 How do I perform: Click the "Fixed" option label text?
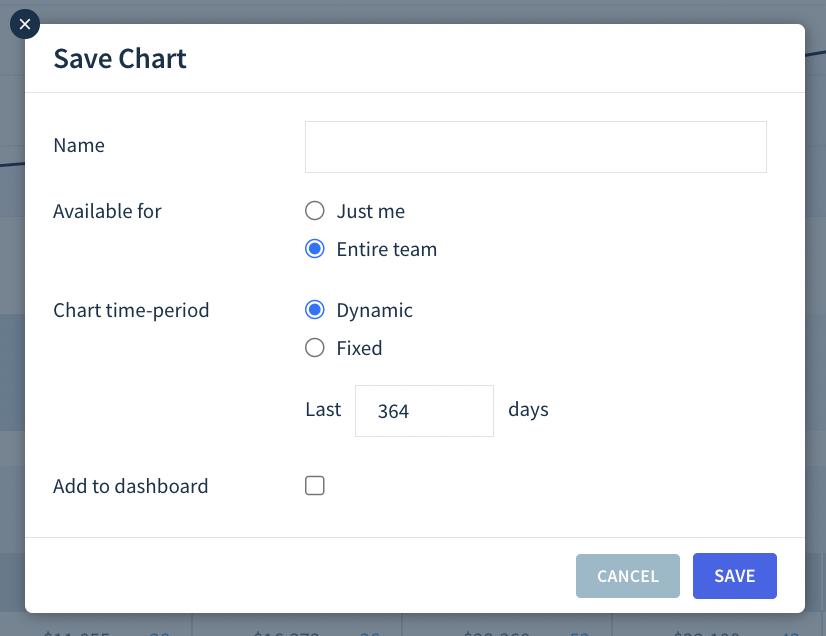[359, 348]
